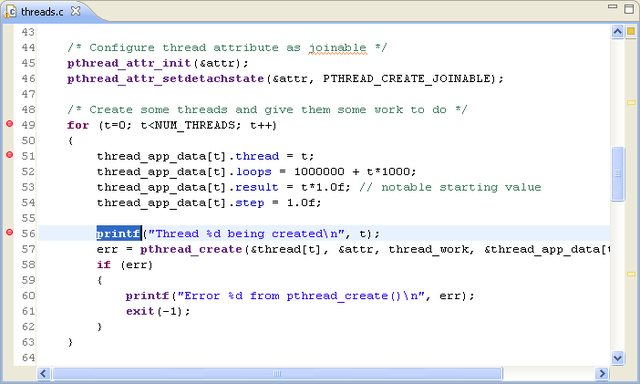640x384 pixels.
Task: Click horizontal scrollbar left arrow
Action: click(x=44, y=373)
